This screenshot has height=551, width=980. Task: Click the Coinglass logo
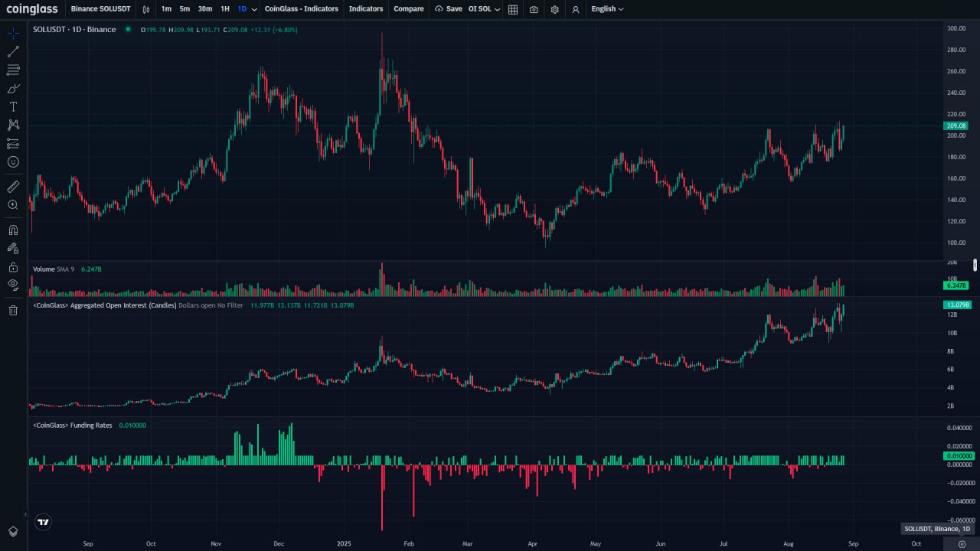[x=31, y=9]
